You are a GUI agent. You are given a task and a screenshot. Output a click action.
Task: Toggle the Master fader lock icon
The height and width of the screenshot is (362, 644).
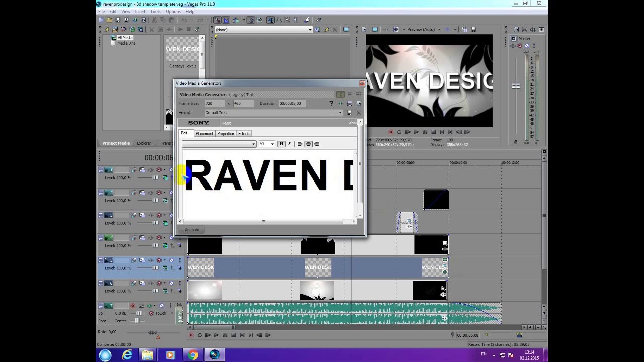[515, 142]
